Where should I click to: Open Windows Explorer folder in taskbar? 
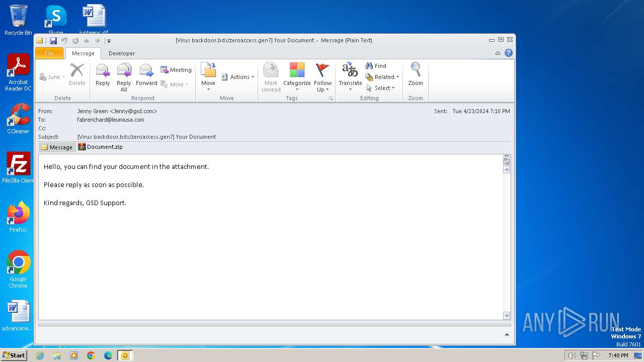[x=57, y=355]
